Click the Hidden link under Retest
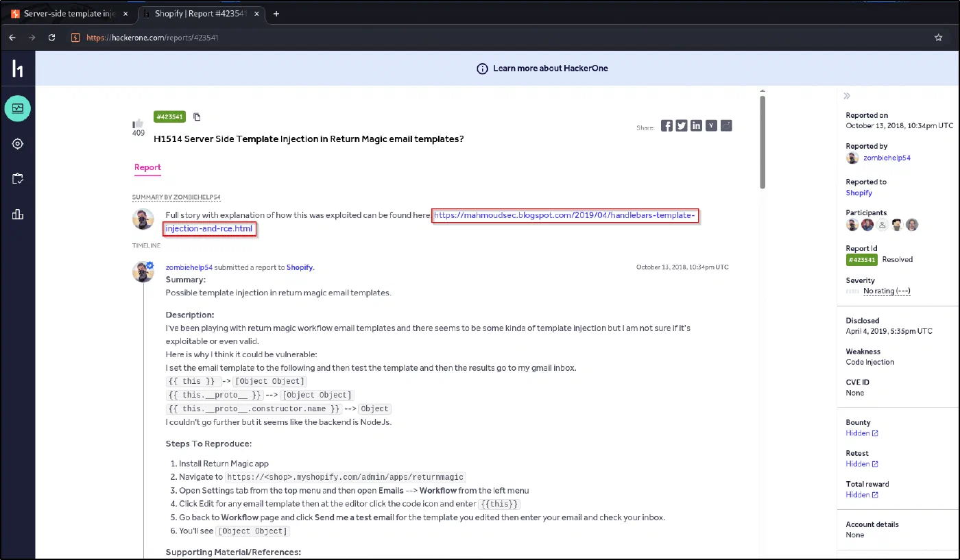Image resolution: width=960 pixels, height=560 pixels. click(862, 464)
